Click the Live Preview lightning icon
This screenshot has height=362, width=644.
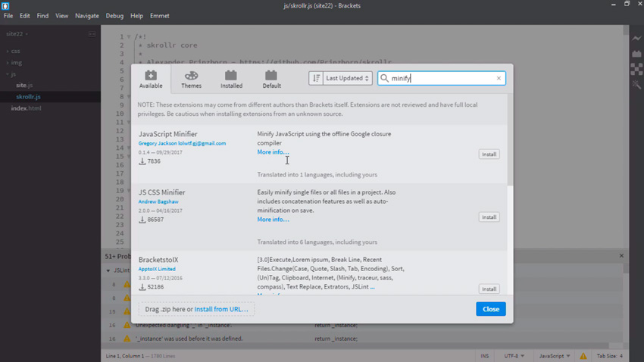[x=636, y=38]
